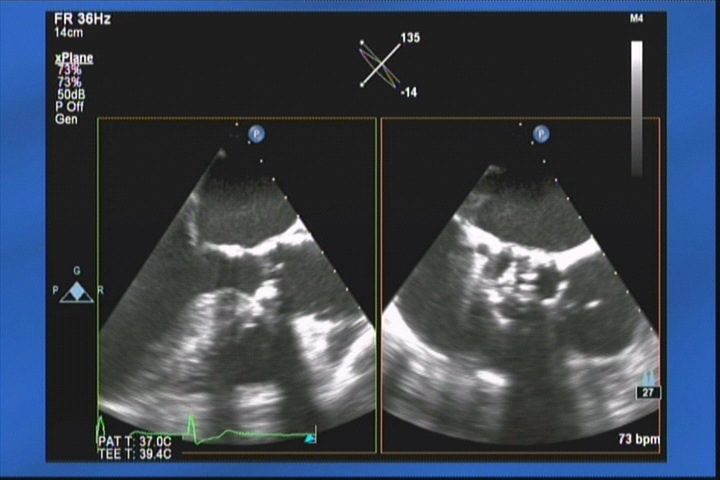
Task: Click the P Off setting text
Action: 70,107
